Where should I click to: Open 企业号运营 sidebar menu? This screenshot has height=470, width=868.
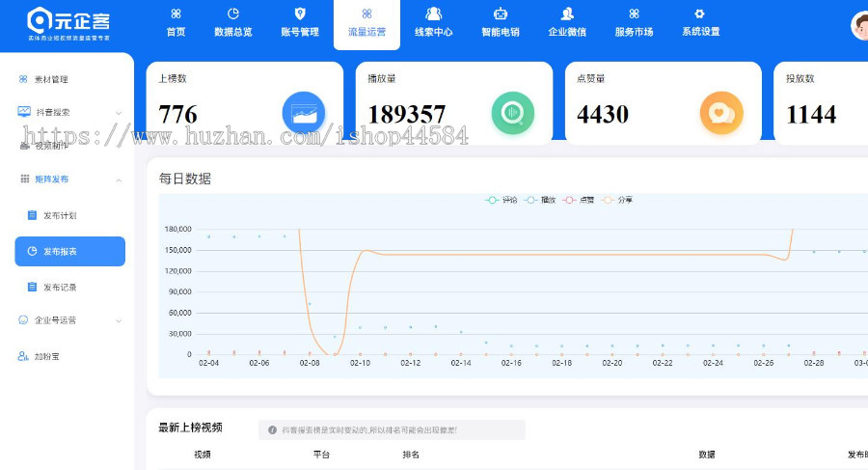coord(55,320)
